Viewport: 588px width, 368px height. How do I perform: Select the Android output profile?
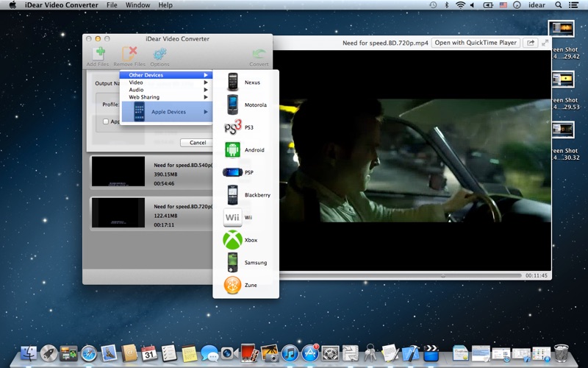pyautogui.click(x=245, y=150)
